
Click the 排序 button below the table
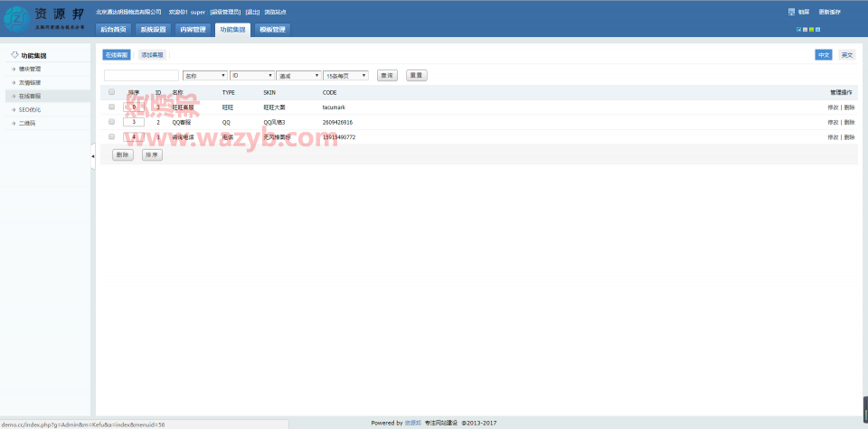tap(152, 155)
